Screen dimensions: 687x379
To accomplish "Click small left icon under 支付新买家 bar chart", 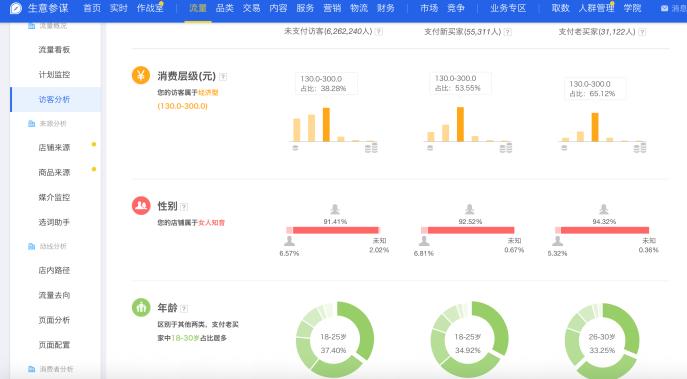I will coord(430,148).
